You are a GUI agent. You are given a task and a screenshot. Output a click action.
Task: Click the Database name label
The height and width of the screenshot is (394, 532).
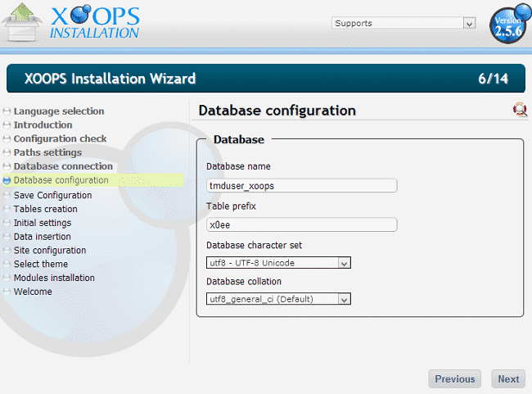238,166
